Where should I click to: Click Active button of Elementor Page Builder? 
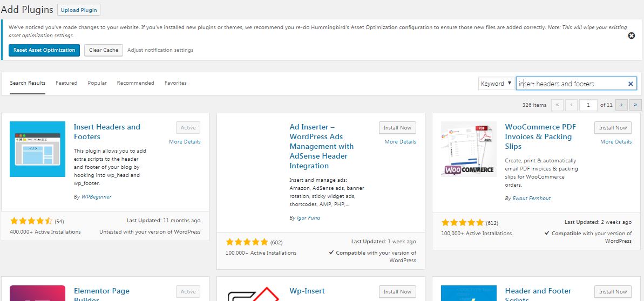pos(188,291)
